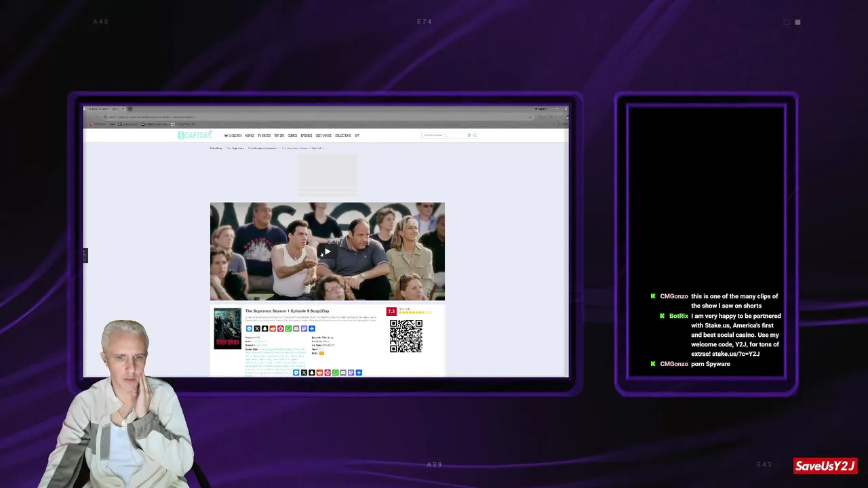Open The Sopranos breadcrumb link

click(235, 148)
